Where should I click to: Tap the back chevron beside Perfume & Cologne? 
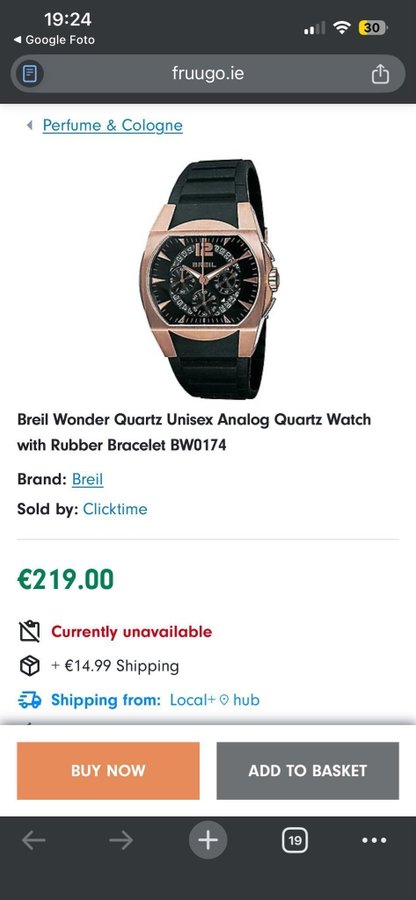pos(30,125)
